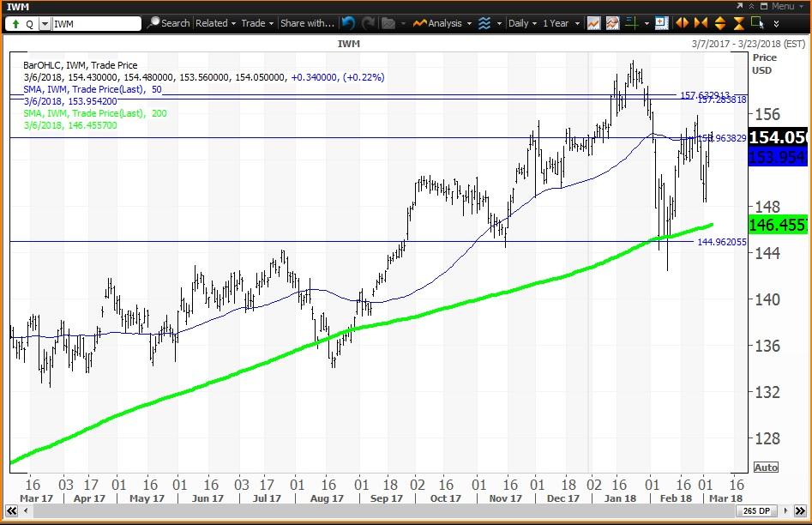Open the crosshair tool dropdown arrow

pos(647,24)
